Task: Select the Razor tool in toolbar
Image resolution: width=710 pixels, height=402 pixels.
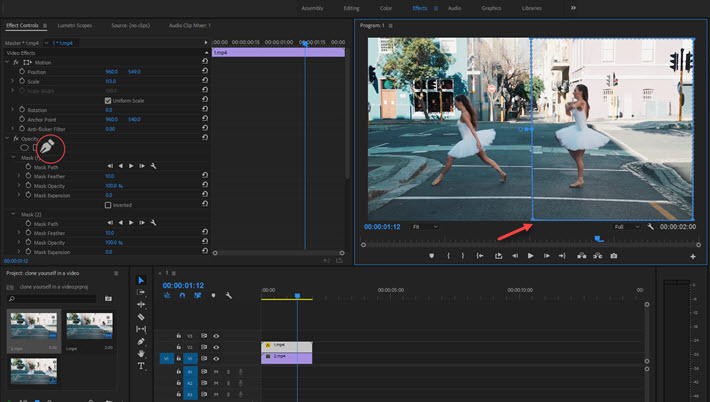Action: 141,317
